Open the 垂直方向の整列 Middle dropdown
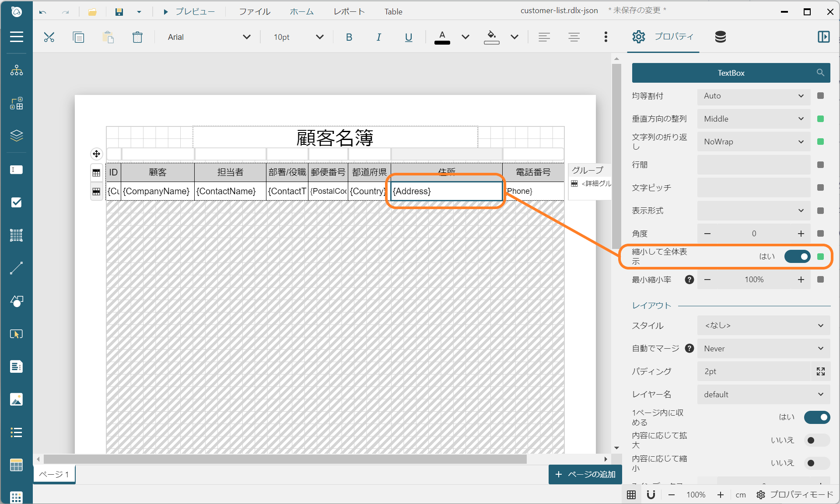Image resolution: width=840 pixels, height=504 pixels. pyautogui.click(x=753, y=119)
